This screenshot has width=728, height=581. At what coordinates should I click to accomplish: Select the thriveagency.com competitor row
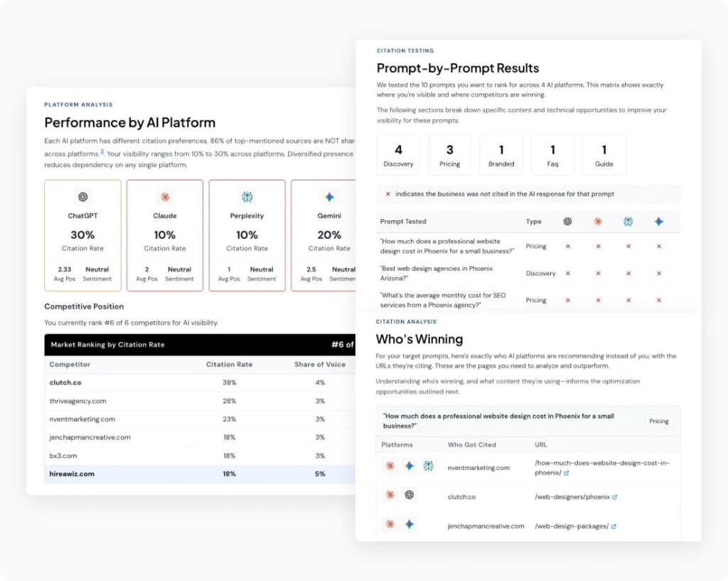pyautogui.click(x=200, y=401)
